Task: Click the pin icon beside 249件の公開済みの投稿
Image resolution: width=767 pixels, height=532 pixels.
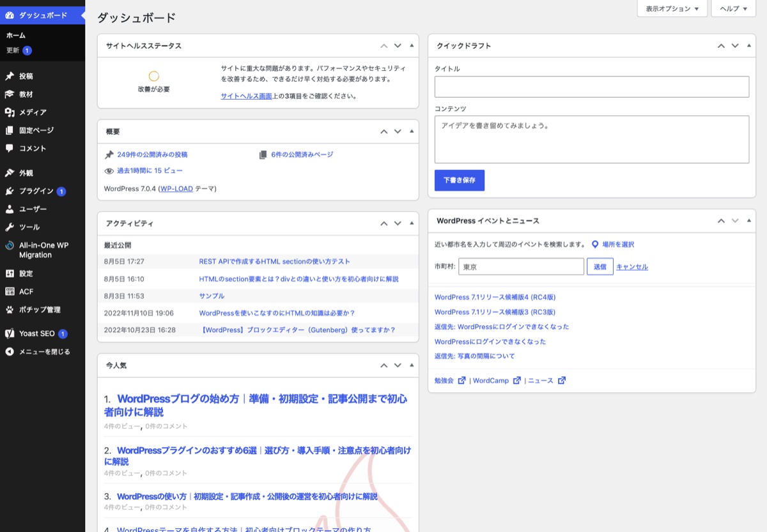Action: (109, 155)
